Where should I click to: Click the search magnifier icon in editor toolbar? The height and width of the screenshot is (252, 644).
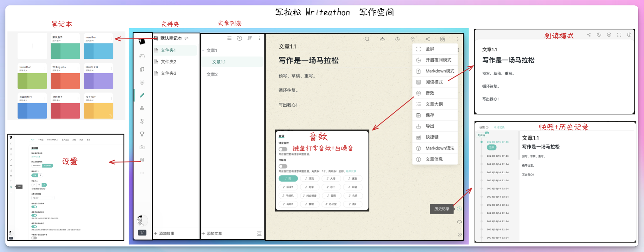[367, 39]
